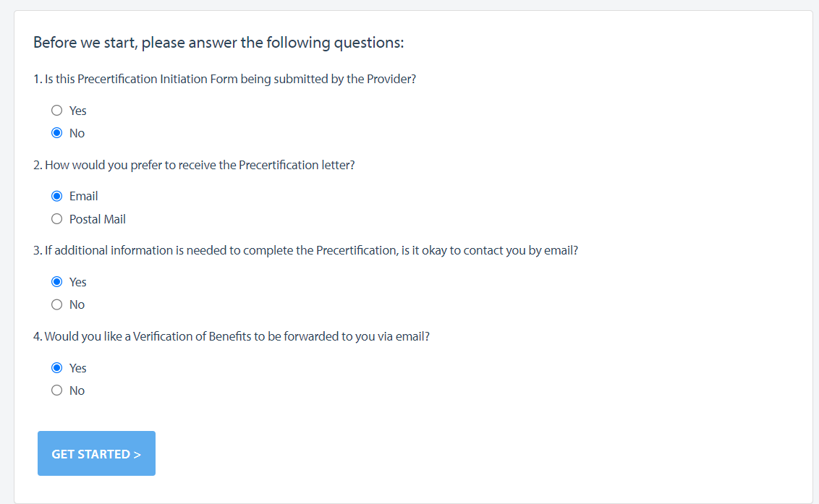The width and height of the screenshot is (819, 504).
Task: Click question 2 text about Precertification letter
Action: click(x=195, y=165)
